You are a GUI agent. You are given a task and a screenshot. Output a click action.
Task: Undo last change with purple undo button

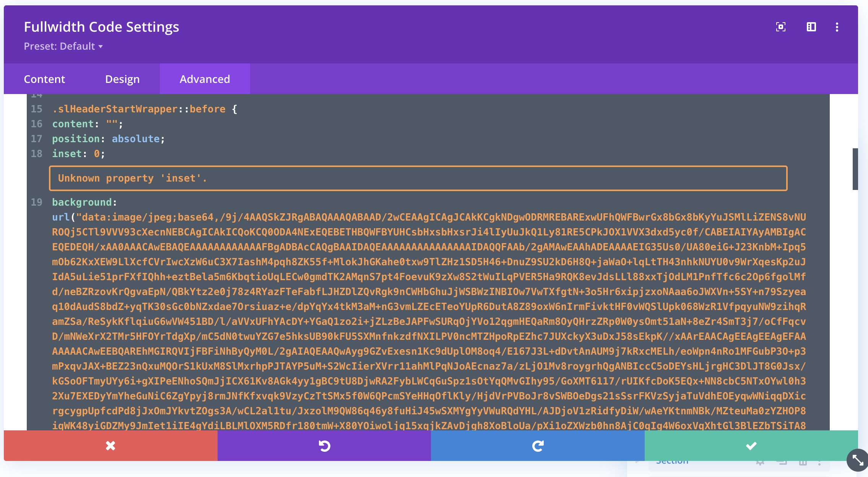(x=324, y=446)
